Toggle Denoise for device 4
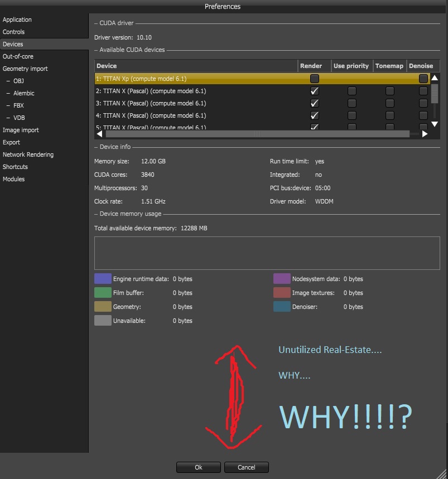Image resolution: width=448 pixels, height=479 pixels. tap(423, 115)
